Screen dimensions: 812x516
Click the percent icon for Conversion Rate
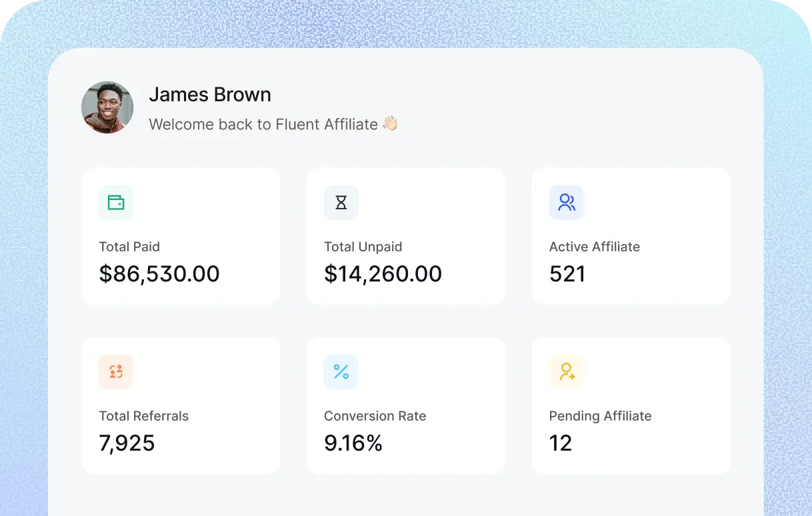[x=341, y=372]
